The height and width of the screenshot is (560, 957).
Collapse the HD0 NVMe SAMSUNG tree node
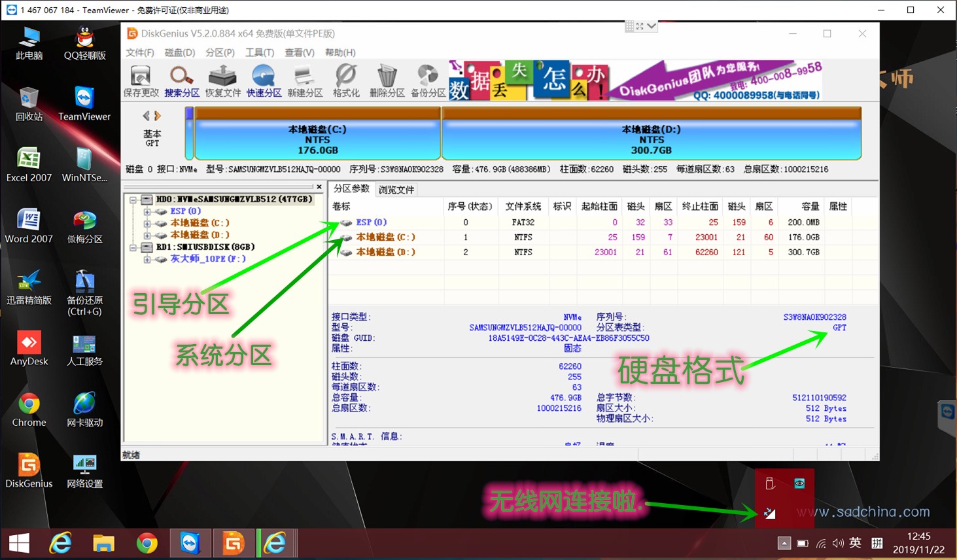pos(133,200)
